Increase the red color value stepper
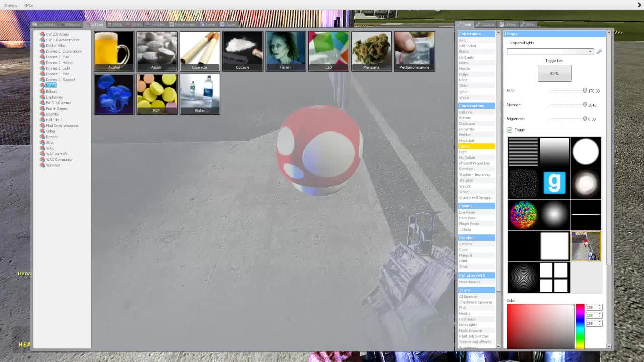This screenshot has width=644, height=362. (600, 306)
